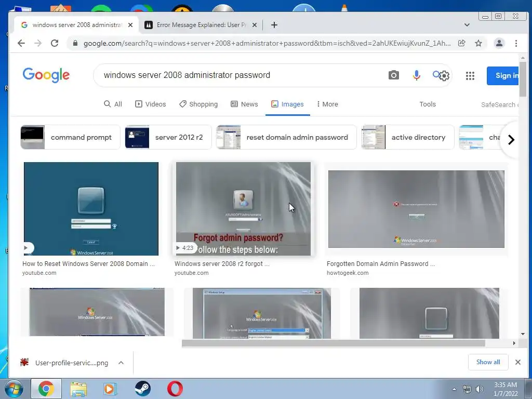Select the Images tab
Screen dimensions: 532x399
(287, 104)
